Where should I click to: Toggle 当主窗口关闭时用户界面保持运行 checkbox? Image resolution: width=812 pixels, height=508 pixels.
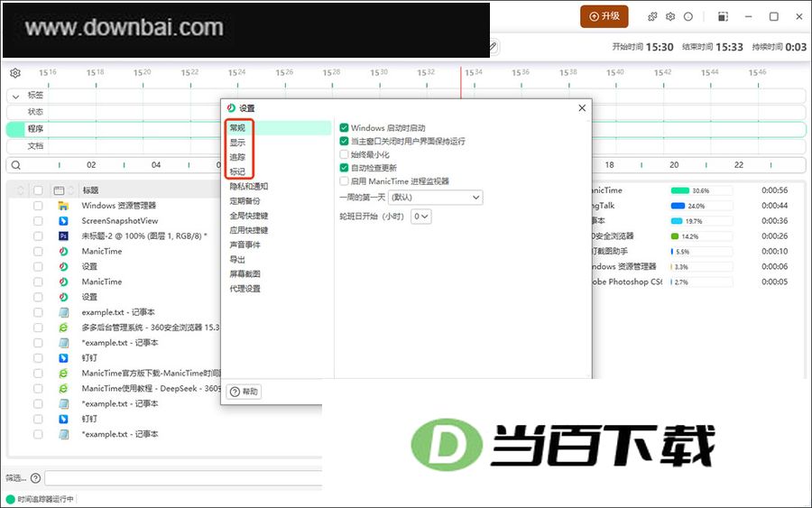pyautogui.click(x=344, y=141)
